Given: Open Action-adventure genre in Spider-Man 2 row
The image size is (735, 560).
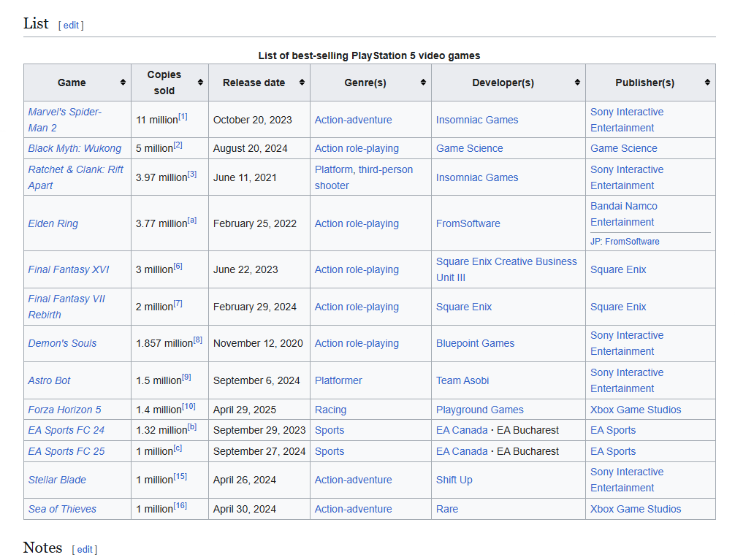Looking at the screenshot, I should tap(354, 120).
